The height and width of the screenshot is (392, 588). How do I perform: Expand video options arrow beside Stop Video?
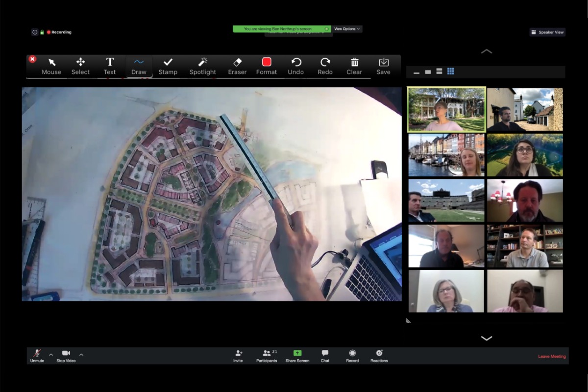[x=81, y=354]
